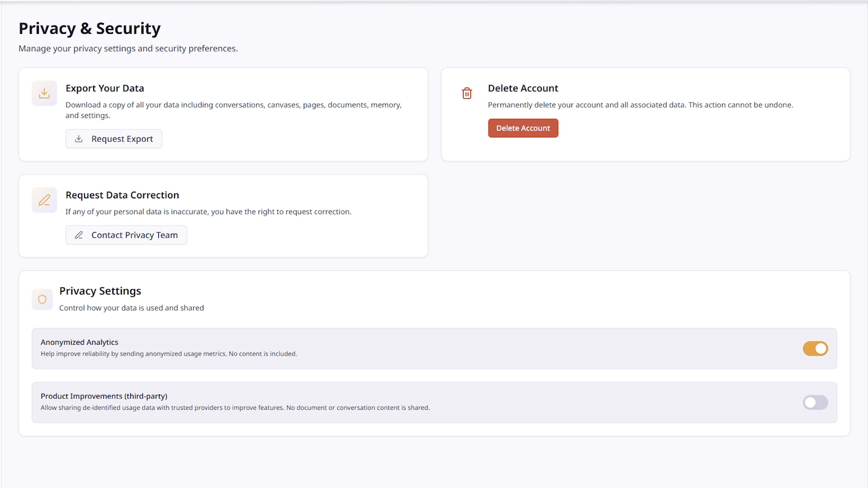868x488 pixels.
Task: Click the Anonymized Analytics toggle switch
Action: tap(815, 348)
